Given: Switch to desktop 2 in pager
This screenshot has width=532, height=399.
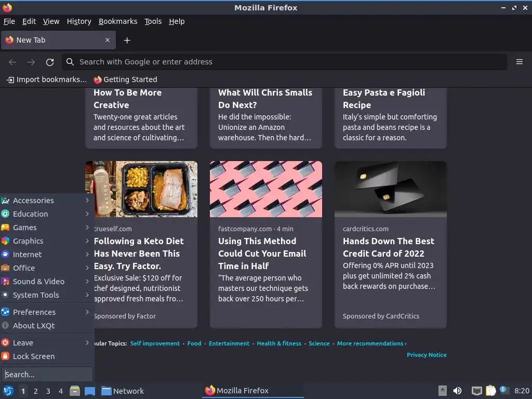Looking at the screenshot, I should (x=36, y=391).
